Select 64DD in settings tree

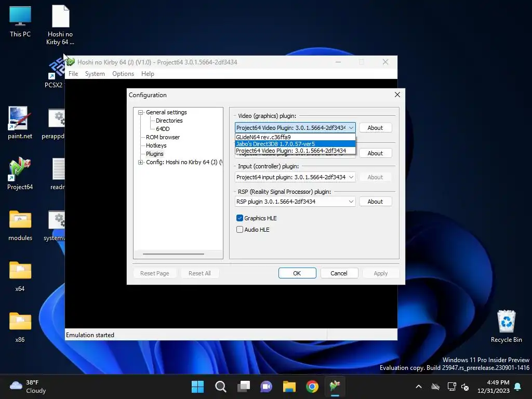(x=163, y=129)
